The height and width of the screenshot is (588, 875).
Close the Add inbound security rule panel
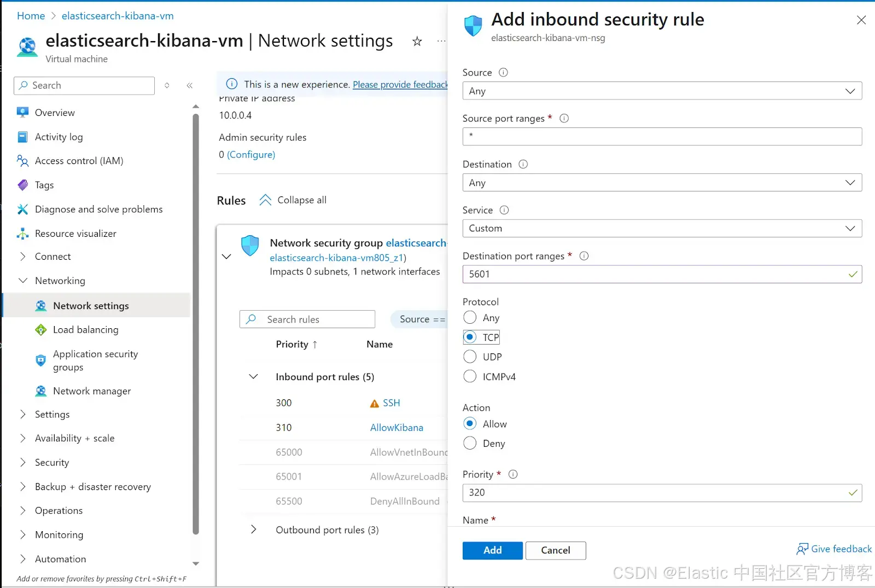[x=861, y=20]
